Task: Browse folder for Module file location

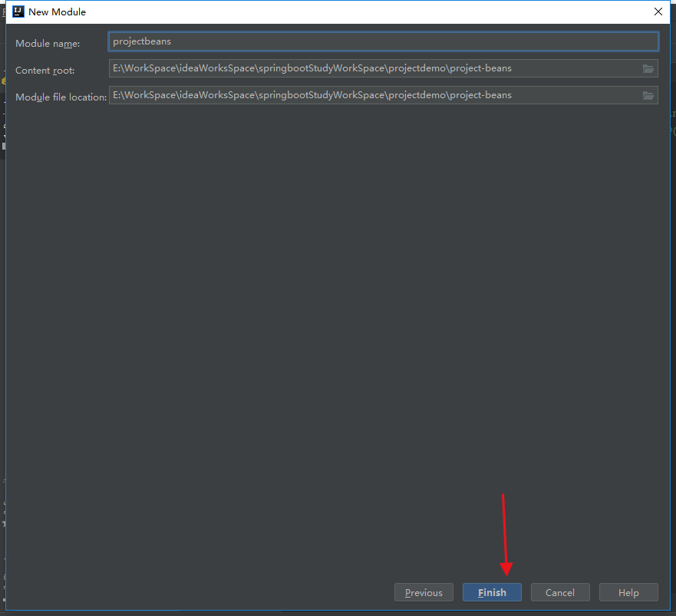Action: [x=648, y=95]
